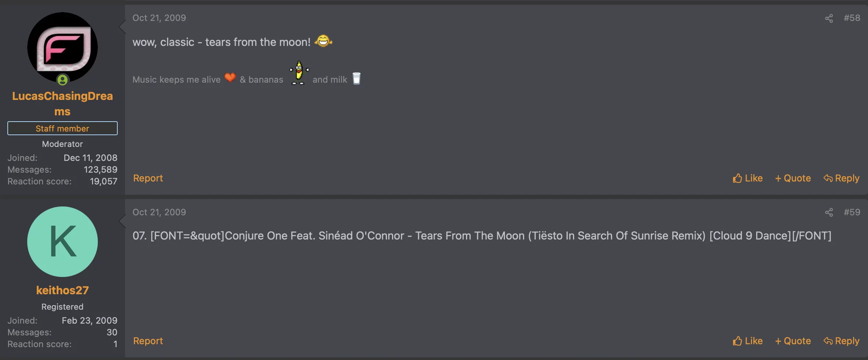Click the laughing emoji in post #58
This screenshot has width=868, height=360.
(x=323, y=41)
